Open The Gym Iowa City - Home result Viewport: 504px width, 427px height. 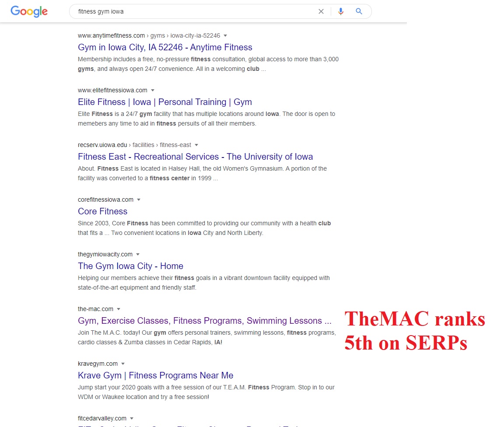[x=130, y=266]
